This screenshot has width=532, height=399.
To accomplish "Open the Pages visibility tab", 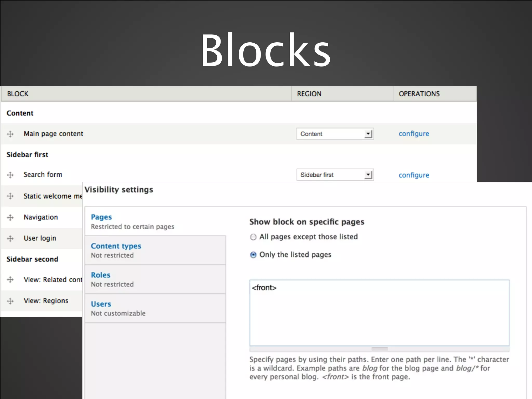I will tap(155, 222).
